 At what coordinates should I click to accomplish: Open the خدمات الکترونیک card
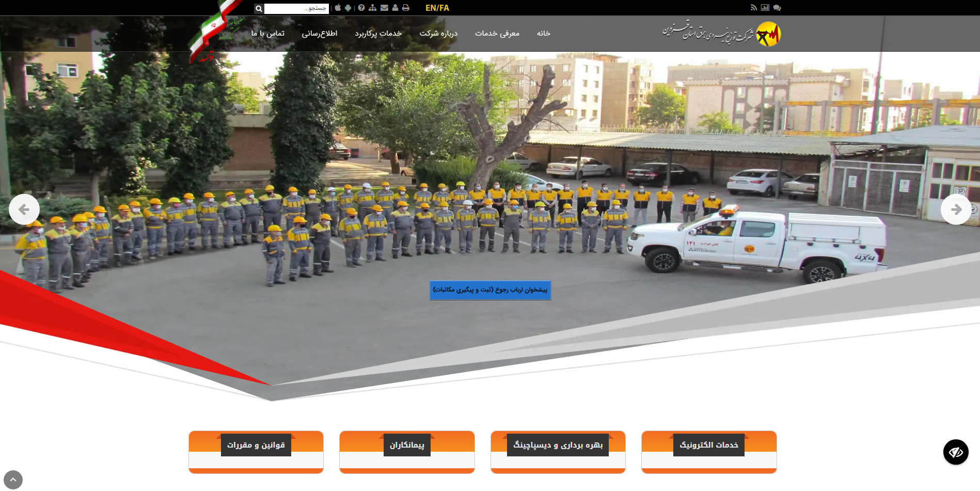pyautogui.click(x=708, y=445)
